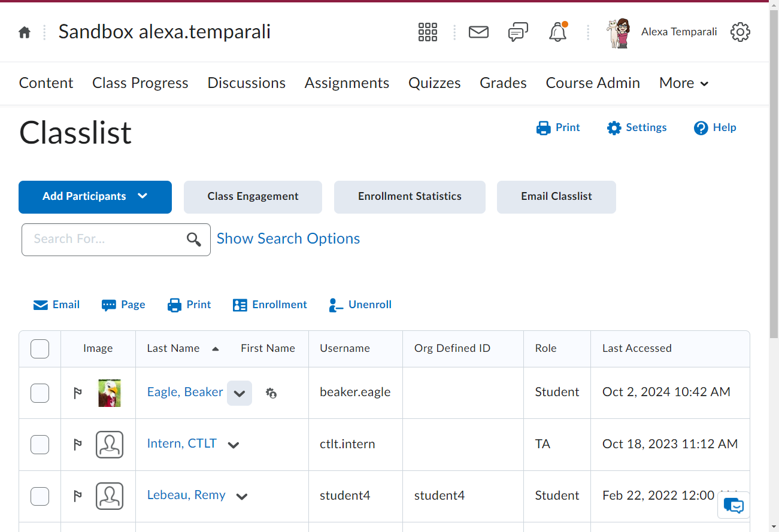
Task: Click the Class Engagement button
Action: tap(253, 197)
